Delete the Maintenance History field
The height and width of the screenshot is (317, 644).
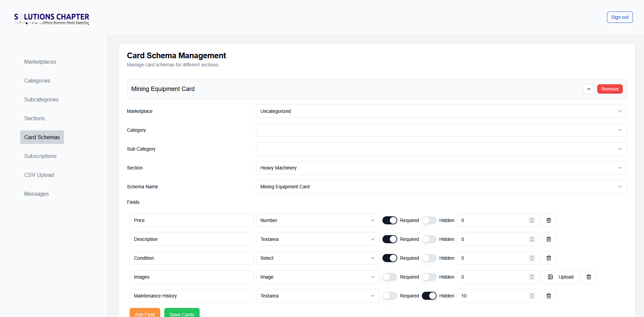[x=548, y=296]
